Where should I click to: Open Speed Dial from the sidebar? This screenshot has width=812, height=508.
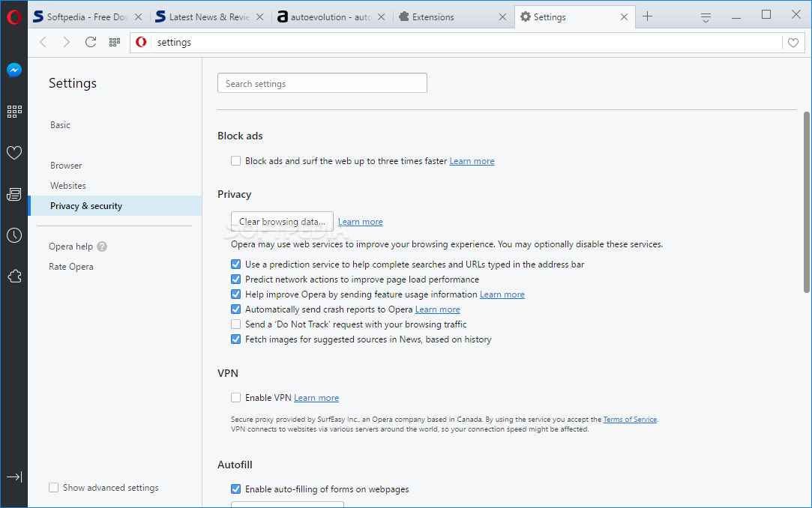14,111
